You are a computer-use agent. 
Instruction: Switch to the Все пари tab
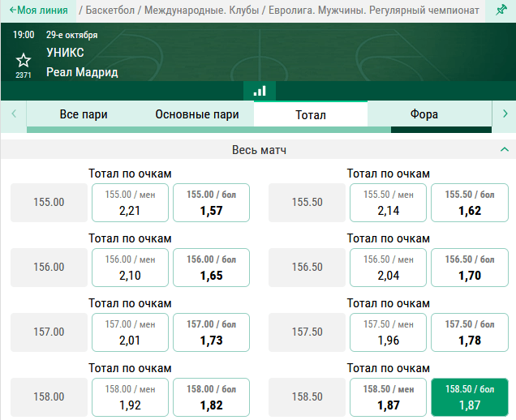(84, 114)
